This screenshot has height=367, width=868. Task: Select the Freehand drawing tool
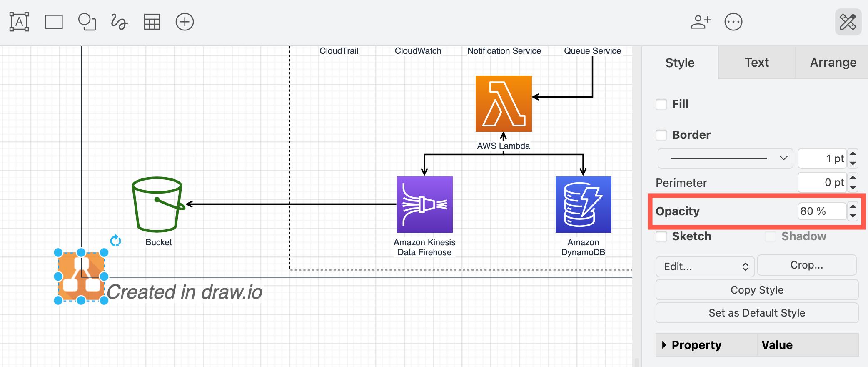[x=119, y=22]
